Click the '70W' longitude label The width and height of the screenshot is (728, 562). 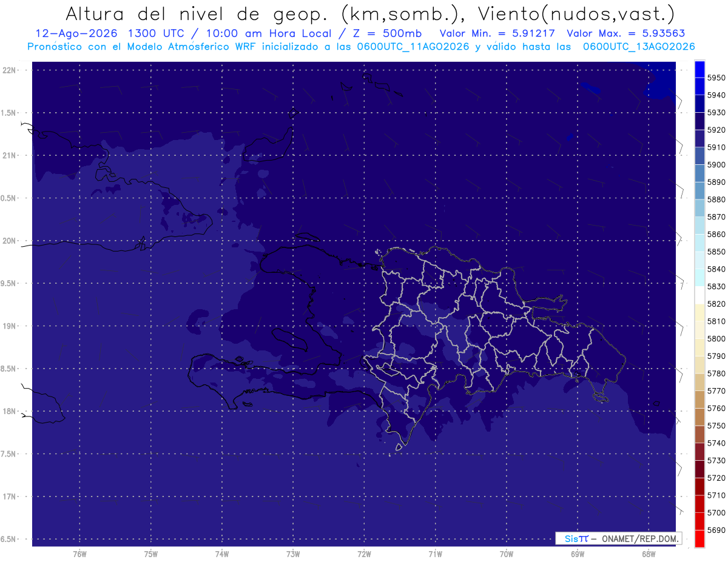click(506, 554)
